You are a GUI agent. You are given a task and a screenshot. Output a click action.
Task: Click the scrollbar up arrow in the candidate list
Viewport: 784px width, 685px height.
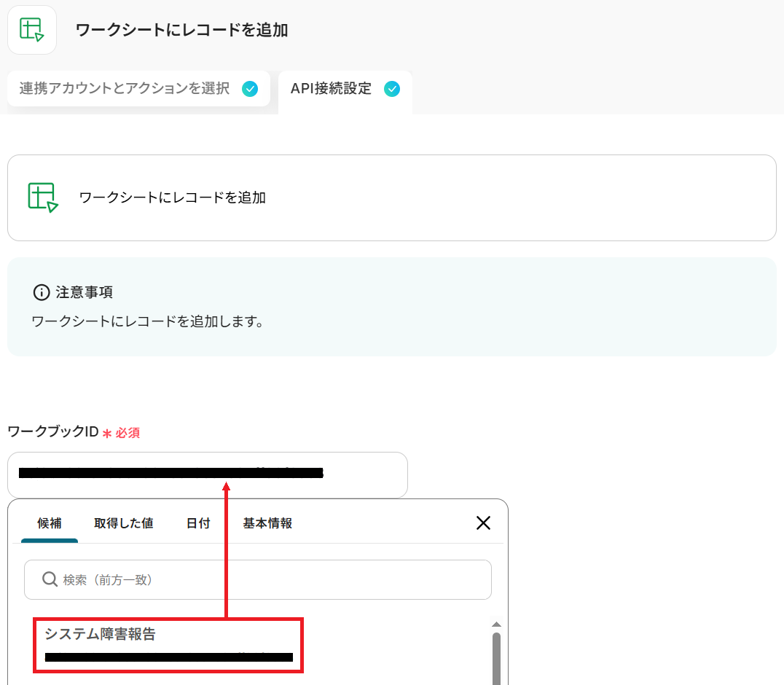496,625
